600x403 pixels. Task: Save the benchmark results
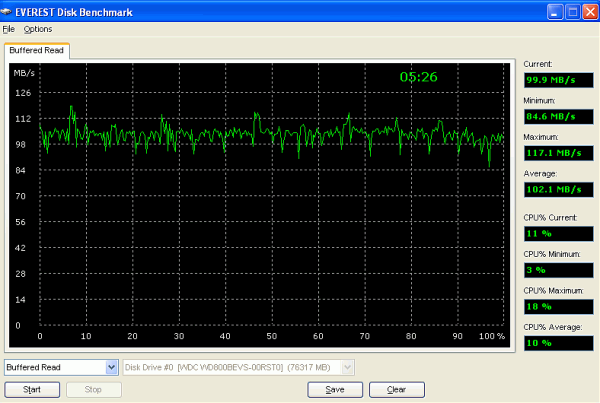pyautogui.click(x=335, y=390)
